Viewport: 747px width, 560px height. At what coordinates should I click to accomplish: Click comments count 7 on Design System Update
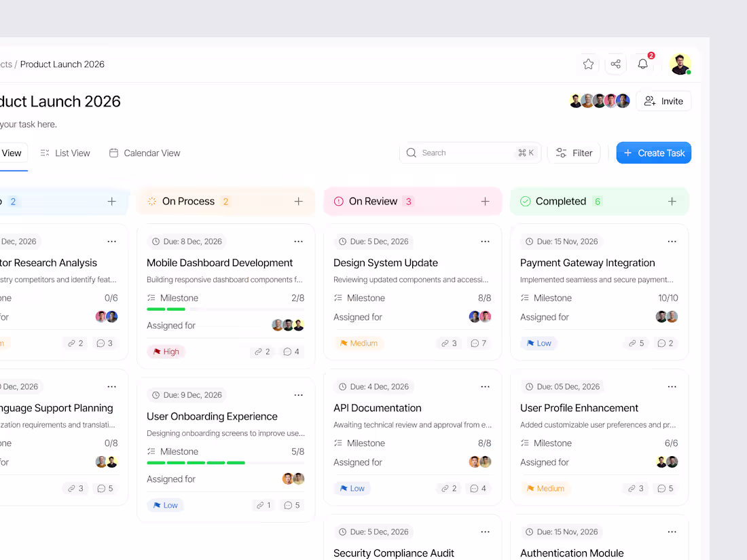tap(478, 343)
